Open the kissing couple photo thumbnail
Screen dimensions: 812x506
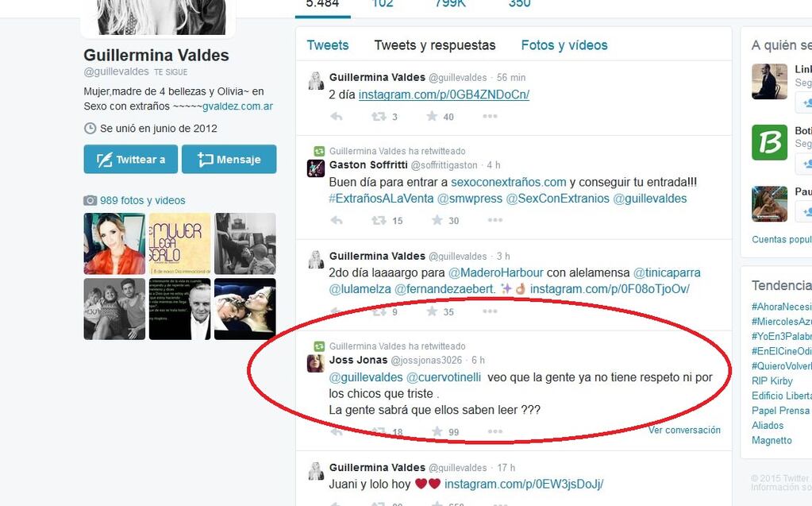point(245,309)
